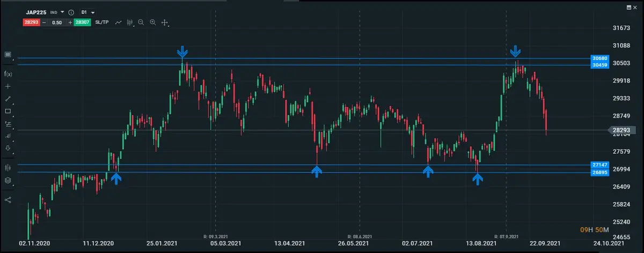
Task: Open the layers icon in sidebar
Action: [8, 181]
